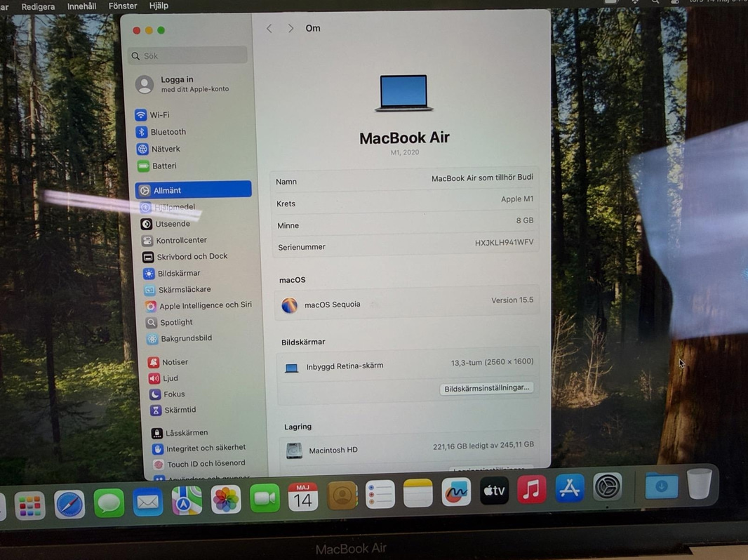Open Launchpad from the Dock
Screen dimensions: 748x560
point(29,505)
